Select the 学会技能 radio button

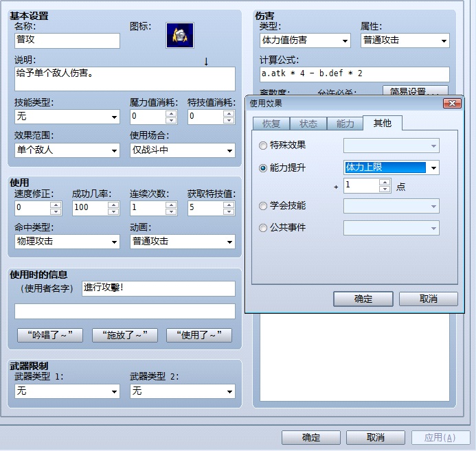click(x=263, y=206)
